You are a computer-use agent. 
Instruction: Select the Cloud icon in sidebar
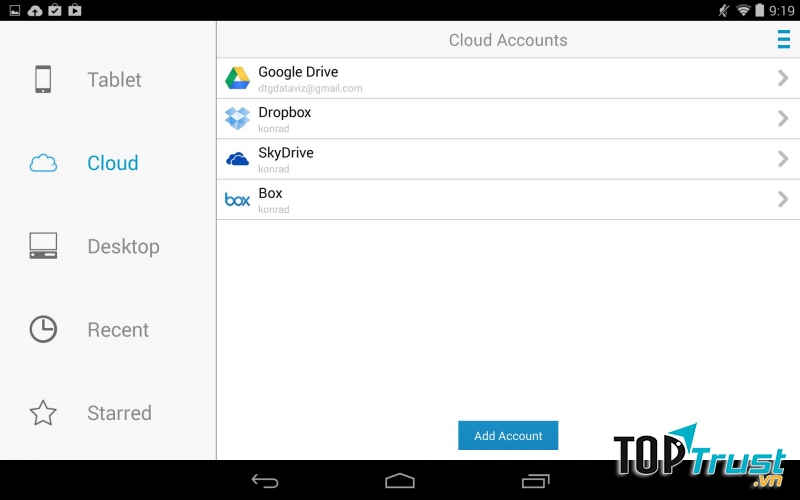tap(43, 163)
